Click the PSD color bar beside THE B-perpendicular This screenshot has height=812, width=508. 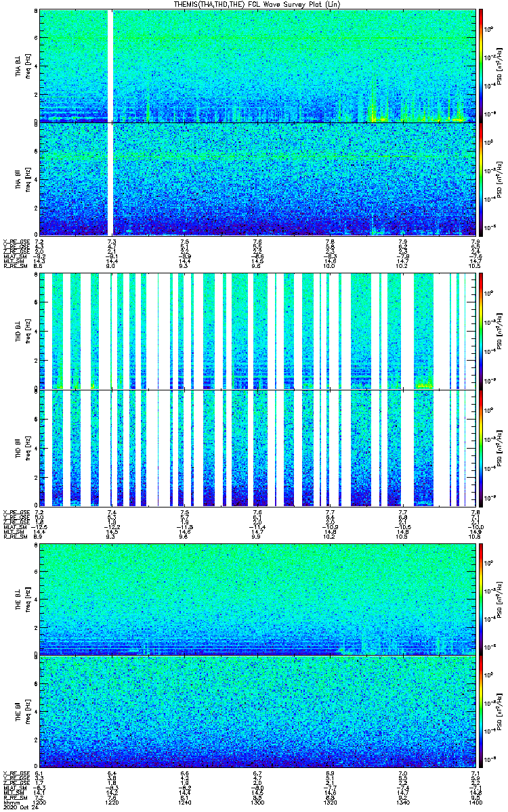[481, 599]
